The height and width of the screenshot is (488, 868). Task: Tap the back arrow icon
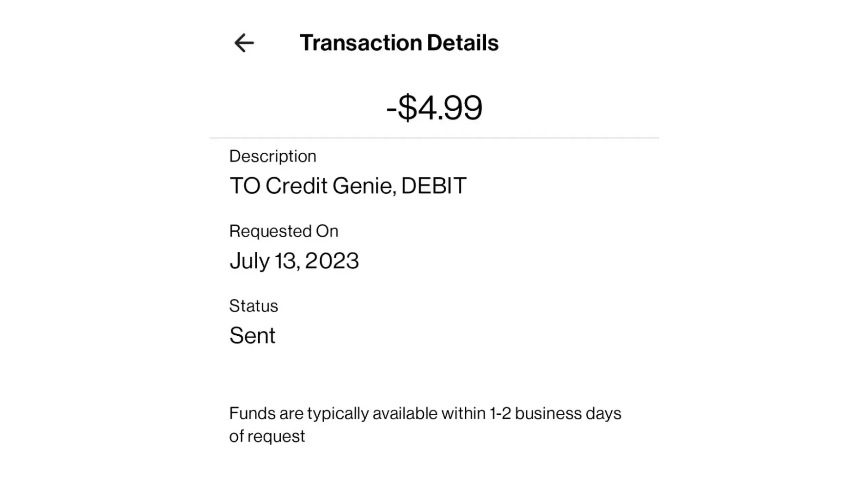244,43
